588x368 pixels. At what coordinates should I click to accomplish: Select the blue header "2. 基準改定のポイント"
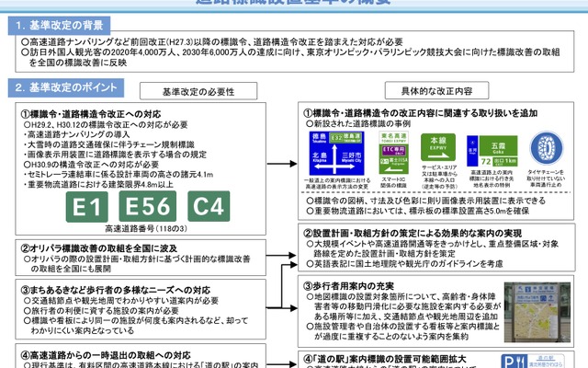pos(66,88)
